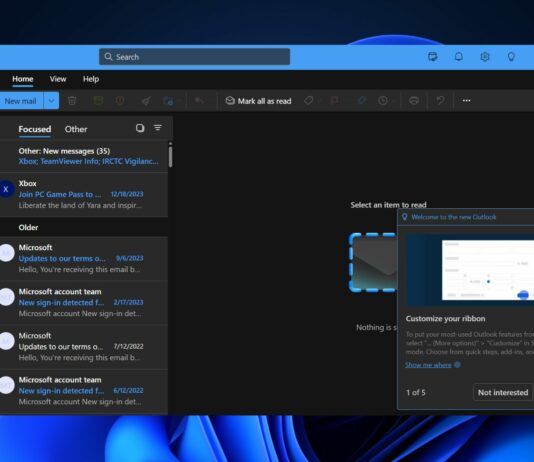Click the Reply arrow icon
The image size is (534, 462).
199,100
